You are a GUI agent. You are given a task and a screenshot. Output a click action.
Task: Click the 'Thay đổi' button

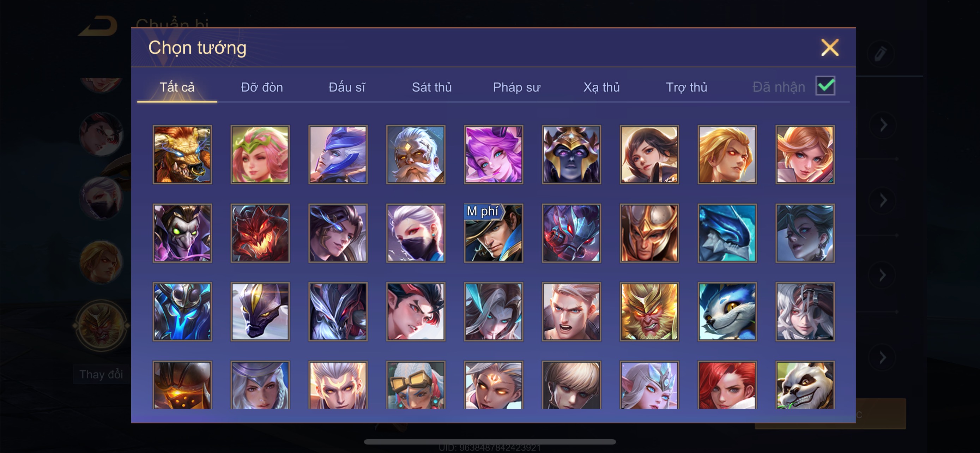(x=101, y=374)
